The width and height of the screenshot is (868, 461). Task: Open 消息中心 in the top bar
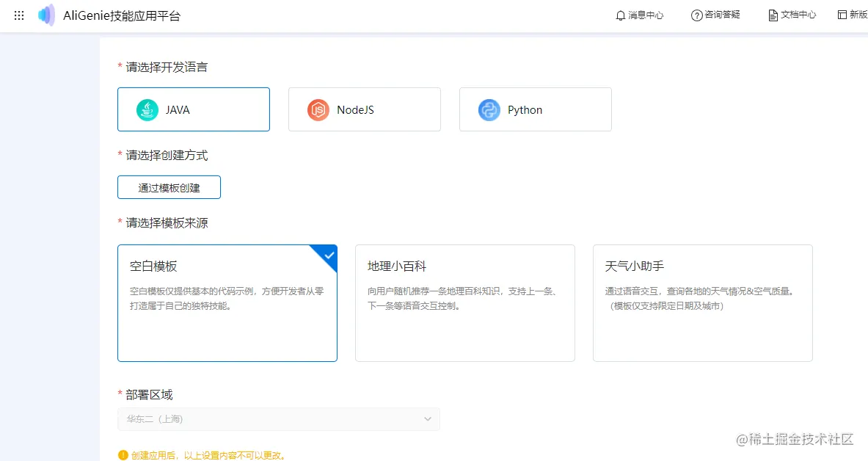pyautogui.click(x=639, y=15)
